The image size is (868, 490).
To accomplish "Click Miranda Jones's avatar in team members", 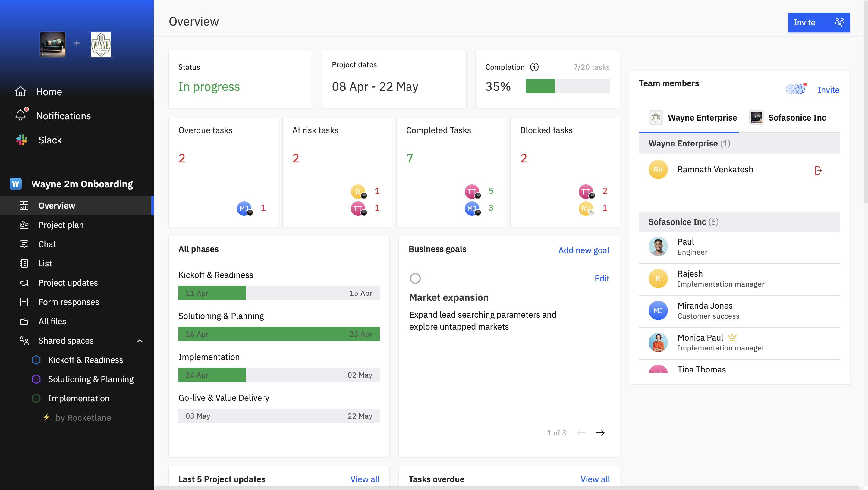I will (658, 310).
